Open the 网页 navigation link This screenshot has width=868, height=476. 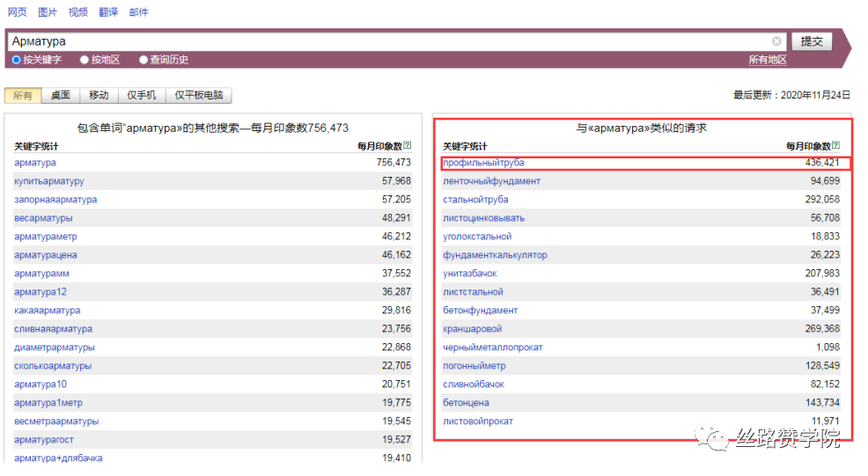[17, 12]
